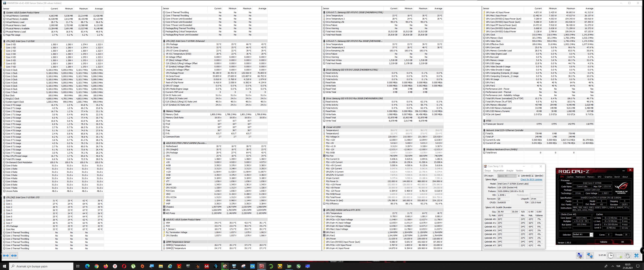Click the blue X close-sensors icon in HWiNFO
Screen dimensions: 644x270
[637, 256]
